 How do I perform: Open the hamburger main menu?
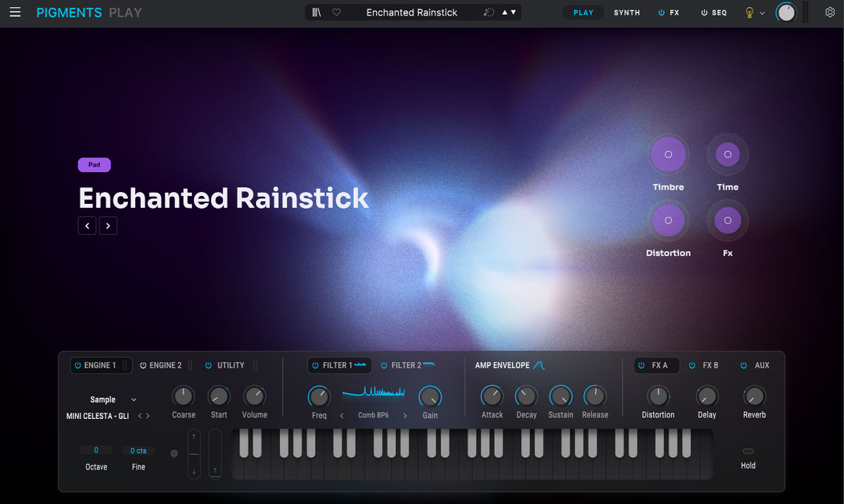point(15,12)
